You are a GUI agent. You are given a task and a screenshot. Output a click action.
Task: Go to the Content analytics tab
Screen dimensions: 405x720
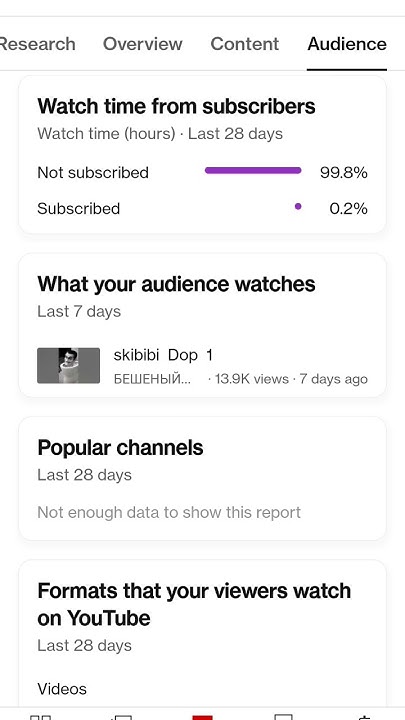[244, 44]
